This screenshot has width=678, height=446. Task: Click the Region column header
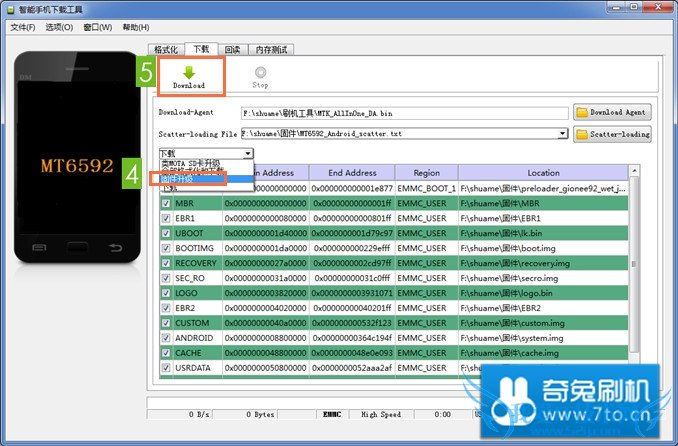[x=426, y=173]
